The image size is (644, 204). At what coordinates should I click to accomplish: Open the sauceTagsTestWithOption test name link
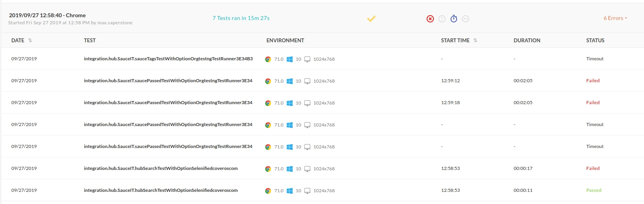pos(168,59)
